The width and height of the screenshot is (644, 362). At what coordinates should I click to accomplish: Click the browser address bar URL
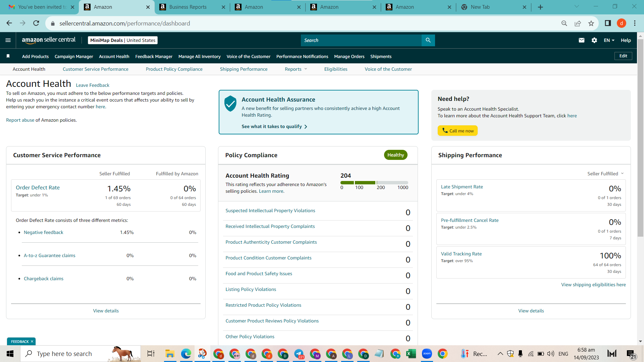(x=125, y=23)
